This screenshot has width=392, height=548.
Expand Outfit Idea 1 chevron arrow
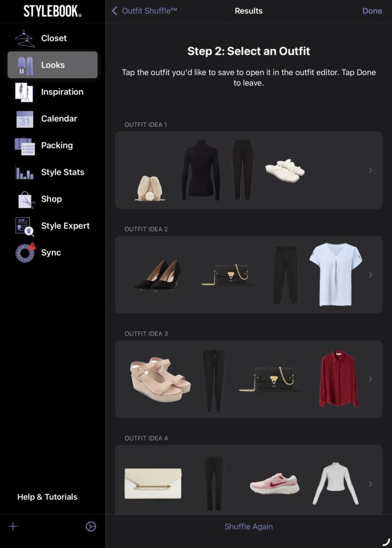pyautogui.click(x=371, y=170)
